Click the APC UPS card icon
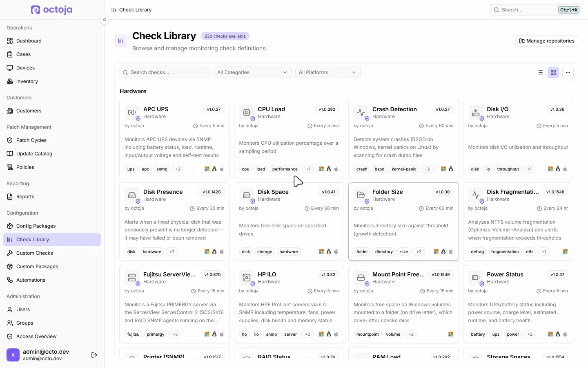The width and height of the screenshot is (588, 368). (x=132, y=112)
